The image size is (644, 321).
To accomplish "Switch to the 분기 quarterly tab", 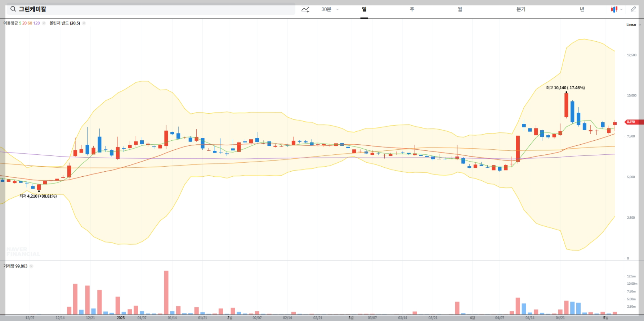I will click(x=521, y=9).
